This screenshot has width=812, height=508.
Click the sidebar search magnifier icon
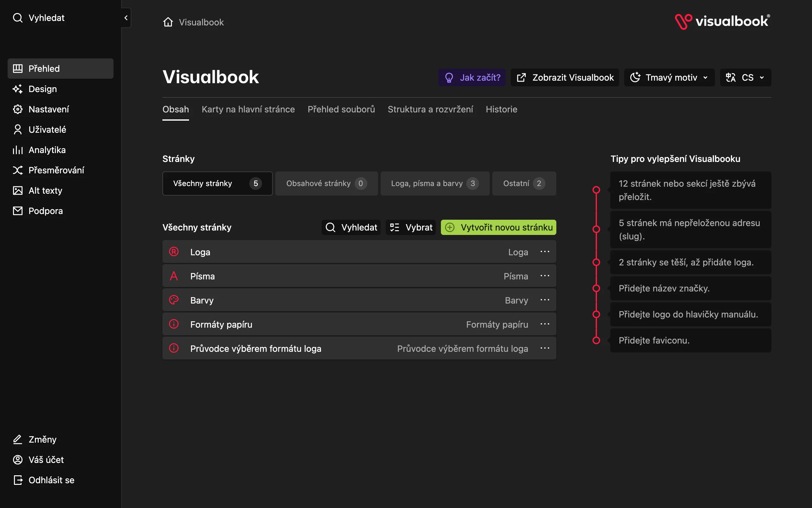17,18
